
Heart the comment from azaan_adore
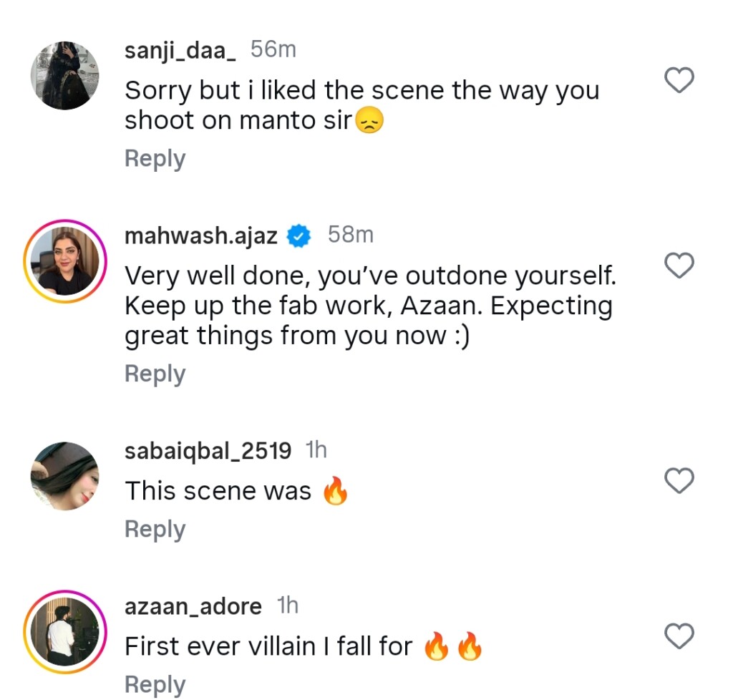pyautogui.click(x=679, y=635)
